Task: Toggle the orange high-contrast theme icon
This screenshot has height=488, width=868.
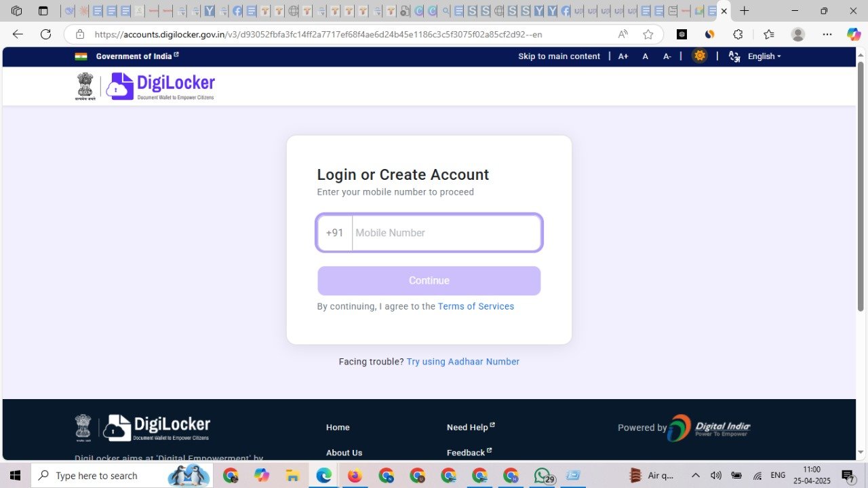Action: [699, 56]
